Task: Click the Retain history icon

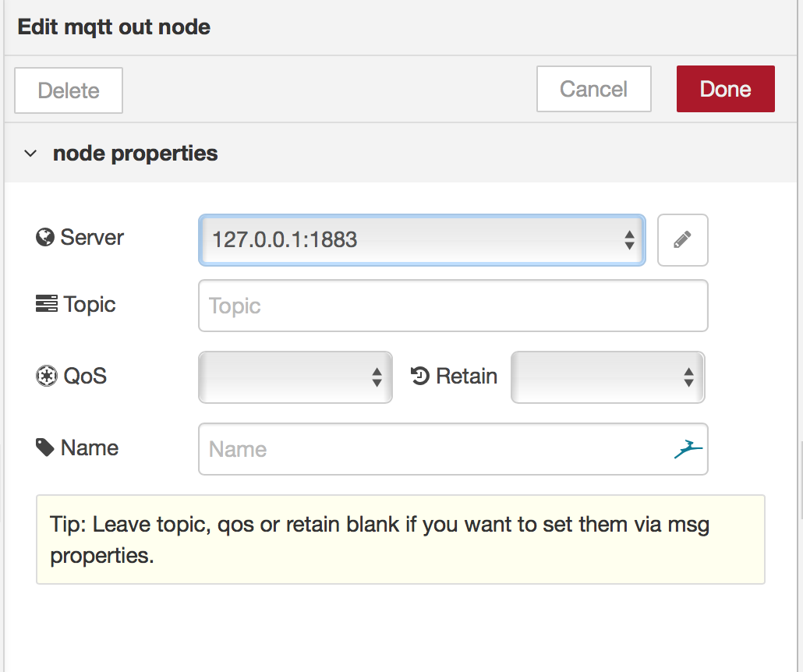Action: pos(420,376)
